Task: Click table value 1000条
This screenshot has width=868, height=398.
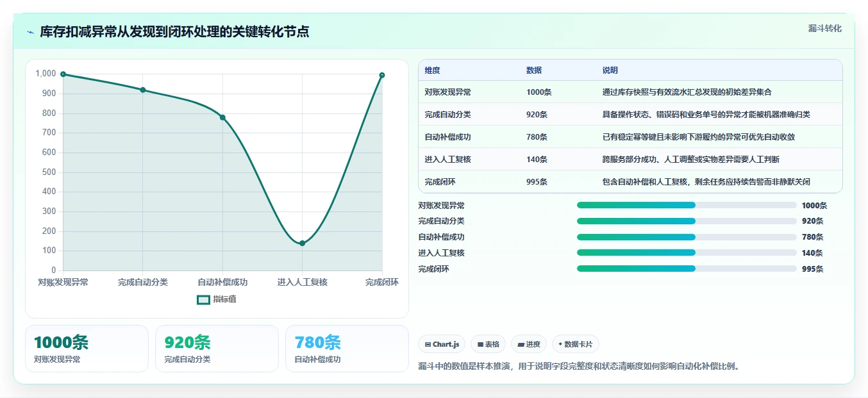Action: [x=539, y=92]
